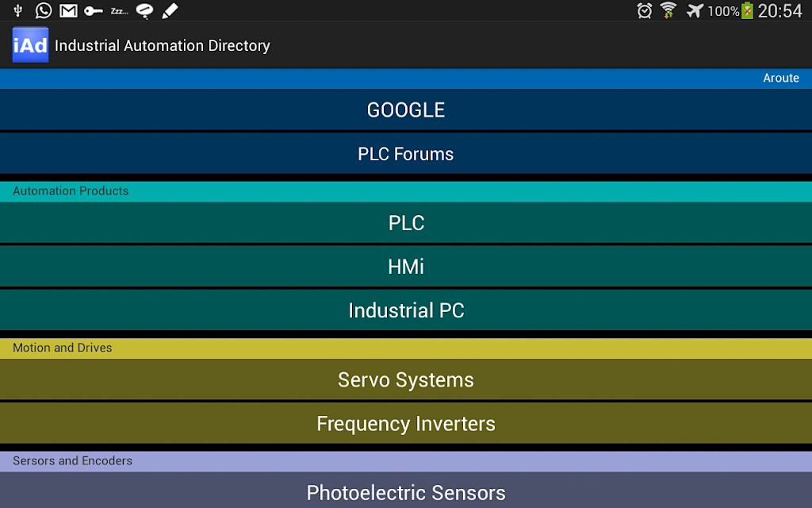Tap the iAd app logo icon
This screenshot has height=508, width=812.
pyautogui.click(x=30, y=45)
